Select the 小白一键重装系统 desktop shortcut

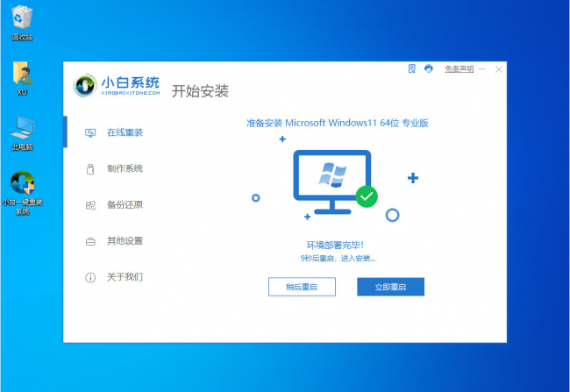pos(22,193)
